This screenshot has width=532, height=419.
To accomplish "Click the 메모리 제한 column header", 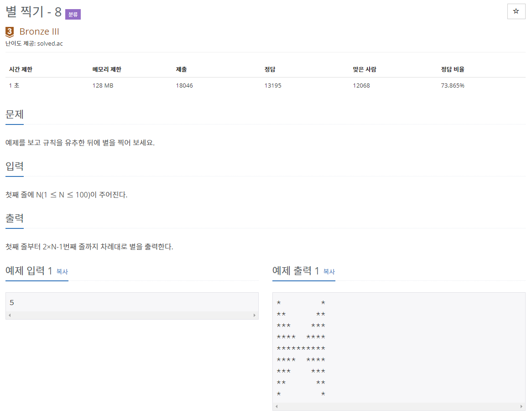I will click(107, 69).
